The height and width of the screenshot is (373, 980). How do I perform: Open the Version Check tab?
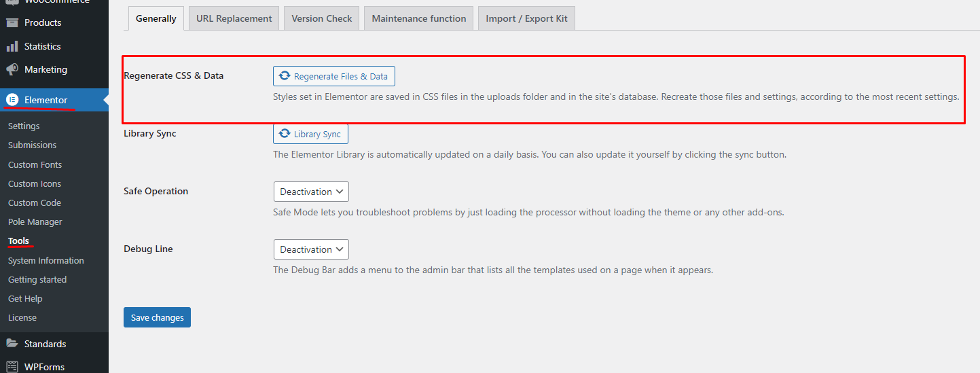[x=322, y=18]
